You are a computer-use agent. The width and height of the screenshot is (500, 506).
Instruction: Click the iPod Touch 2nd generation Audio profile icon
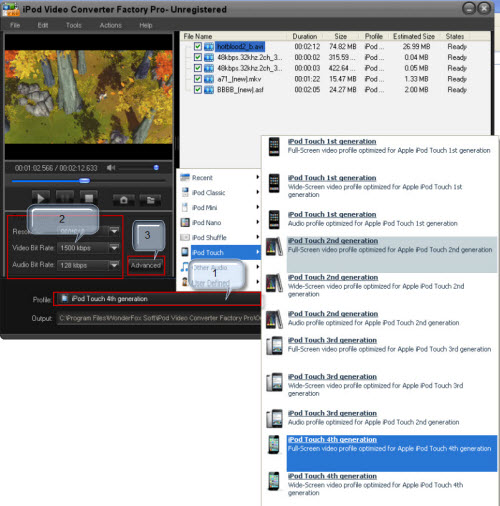274,320
